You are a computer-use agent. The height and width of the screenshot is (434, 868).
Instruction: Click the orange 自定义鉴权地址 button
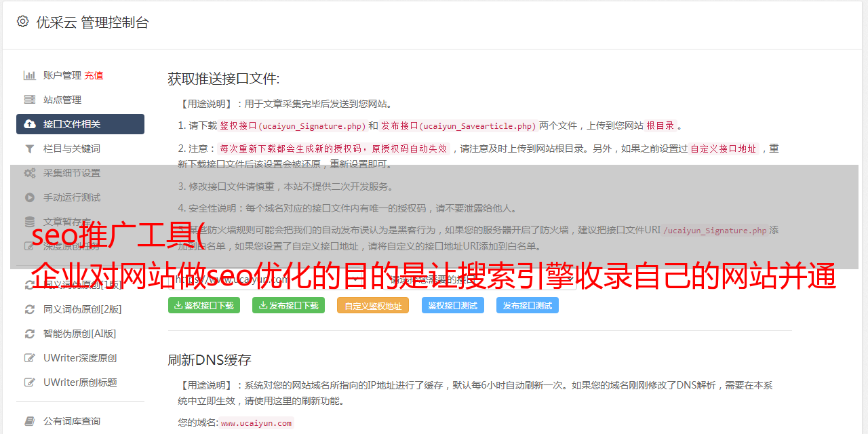click(373, 306)
